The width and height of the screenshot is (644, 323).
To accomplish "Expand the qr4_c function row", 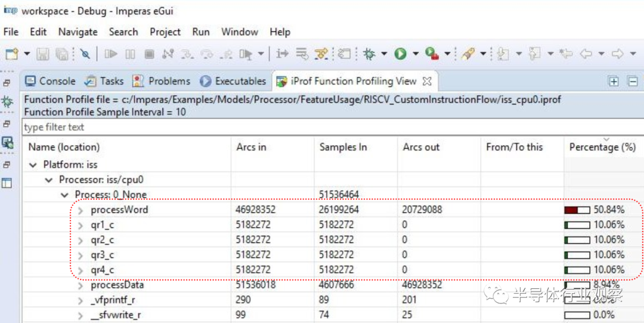I will click(x=80, y=270).
